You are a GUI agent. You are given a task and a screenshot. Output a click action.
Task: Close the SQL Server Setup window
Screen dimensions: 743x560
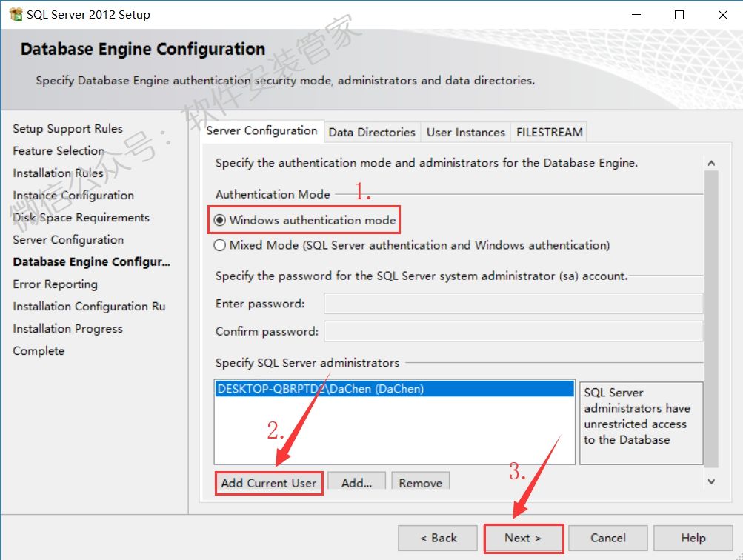[722, 15]
